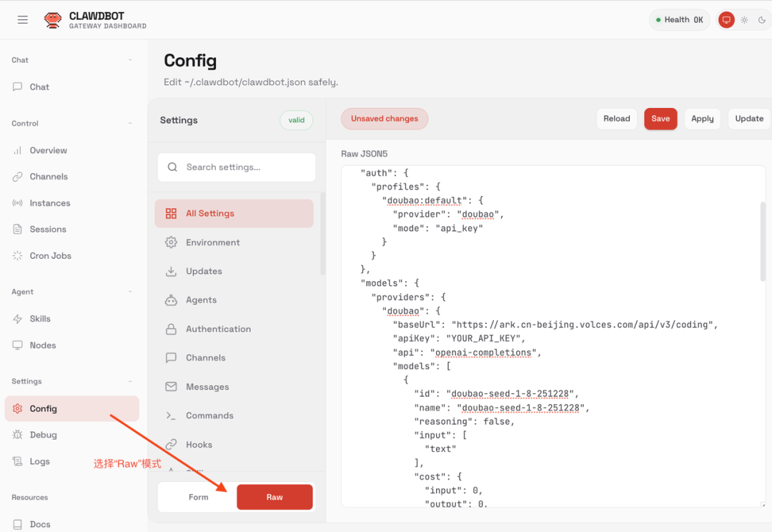Open Skills page label
This screenshot has width=772, height=532.
tap(40, 319)
